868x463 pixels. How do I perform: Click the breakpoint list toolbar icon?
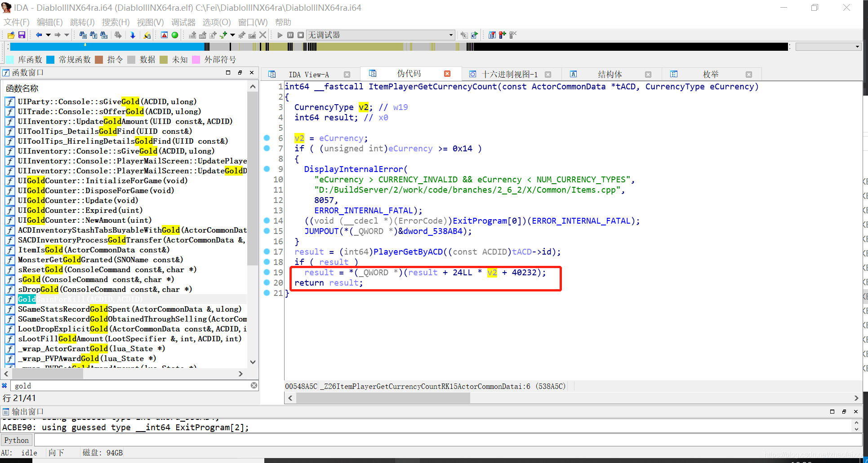pyautogui.click(x=492, y=35)
